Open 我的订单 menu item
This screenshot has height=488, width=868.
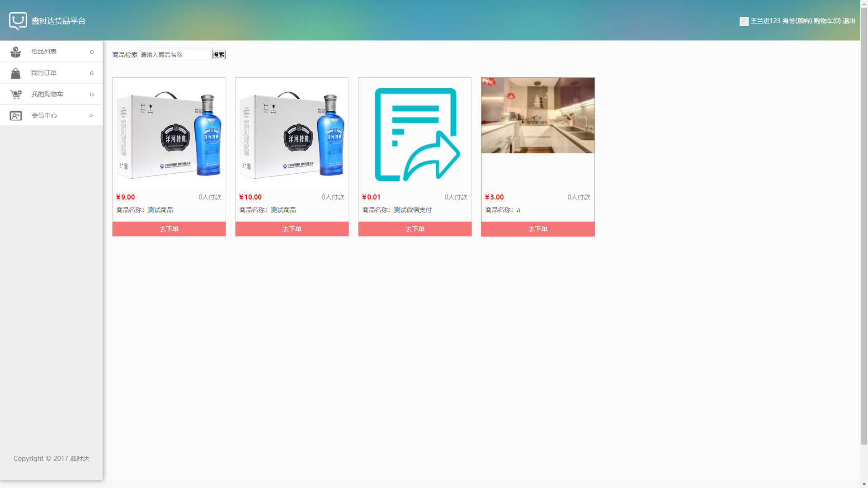pyautogui.click(x=44, y=73)
